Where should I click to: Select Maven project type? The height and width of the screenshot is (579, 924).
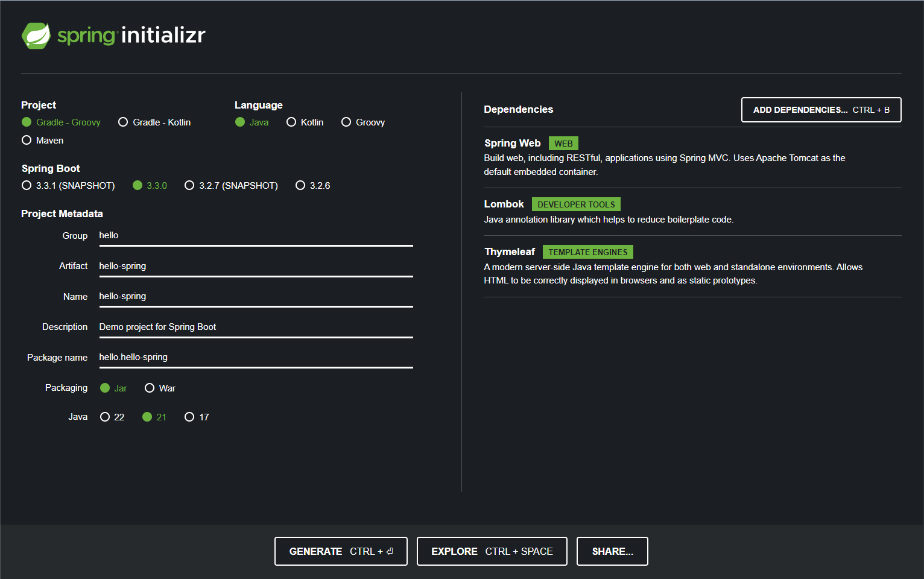[x=42, y=141]
